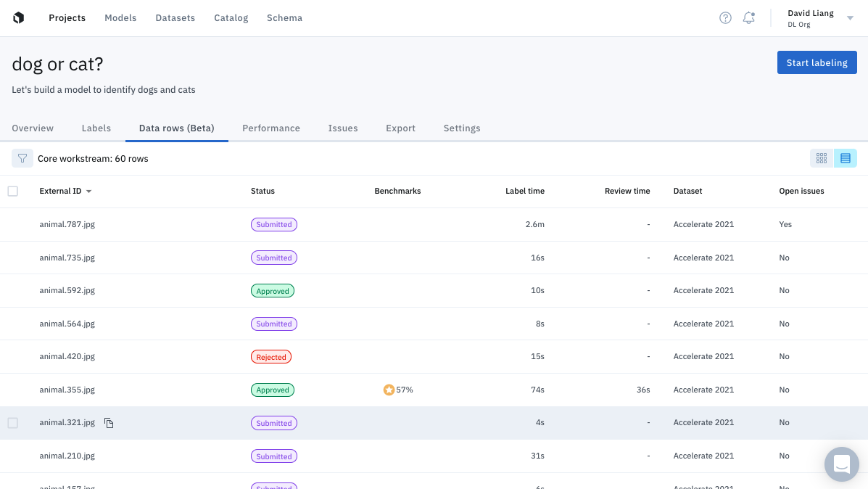868x489 pixels.
Task: Click the 74s label time value
Action: point(537,390)
